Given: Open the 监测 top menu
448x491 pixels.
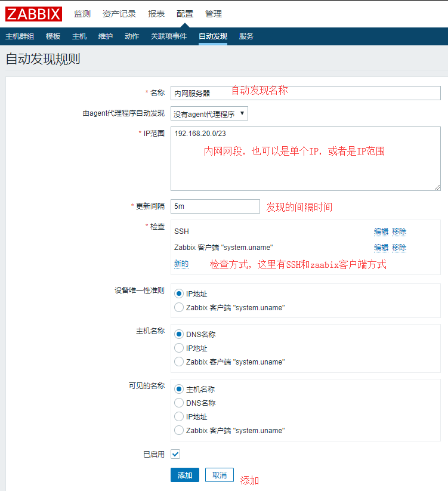Looking at the screenshot, I should click(82, 14).
